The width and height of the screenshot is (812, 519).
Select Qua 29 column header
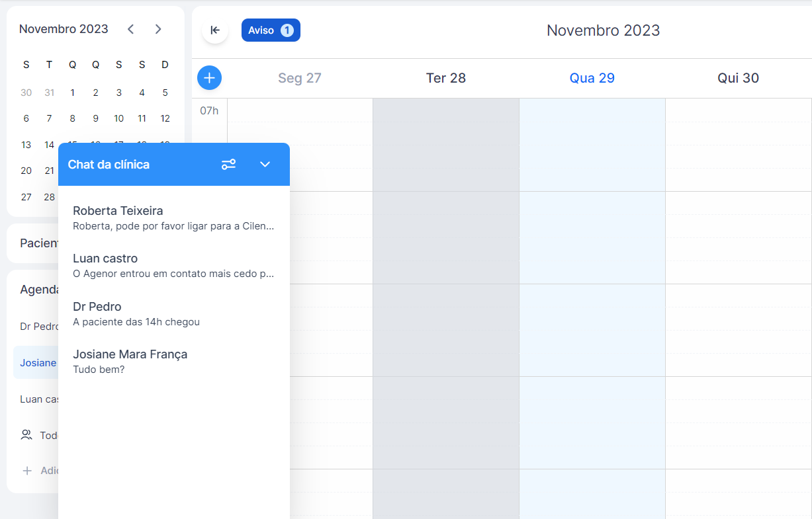[x=592, y=78]
